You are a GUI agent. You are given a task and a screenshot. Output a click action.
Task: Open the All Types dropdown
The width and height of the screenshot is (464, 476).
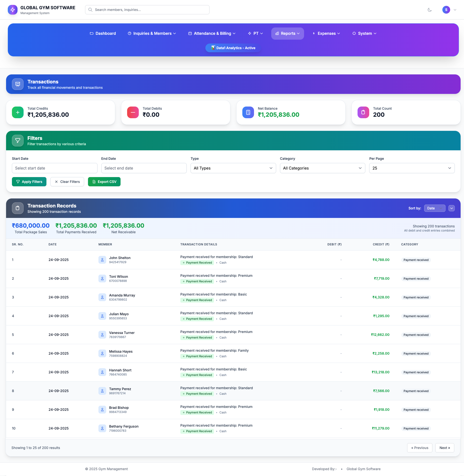pyautogui.click(x=233, y=168)
